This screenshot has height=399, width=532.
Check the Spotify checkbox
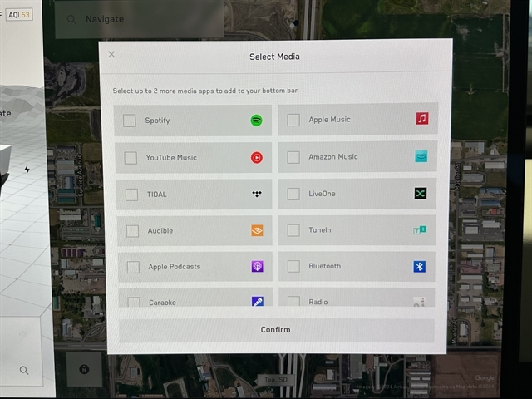(x=130, y=121)
